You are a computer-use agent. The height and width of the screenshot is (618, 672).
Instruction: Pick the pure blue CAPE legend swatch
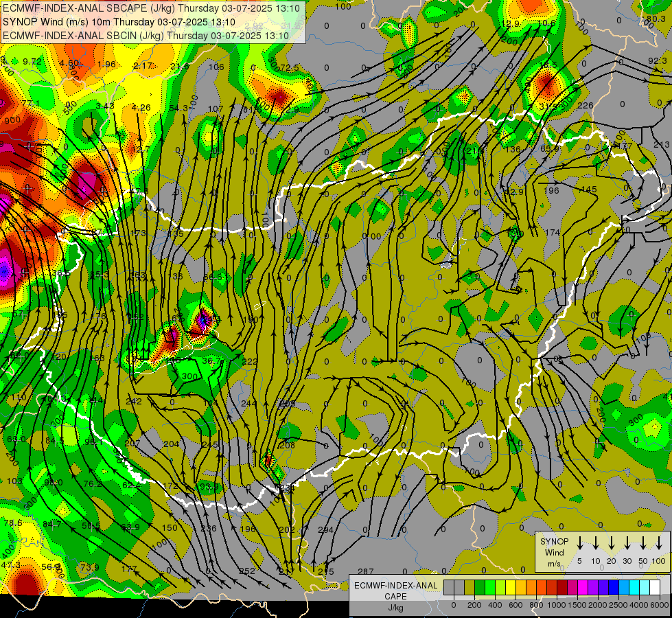613,588
